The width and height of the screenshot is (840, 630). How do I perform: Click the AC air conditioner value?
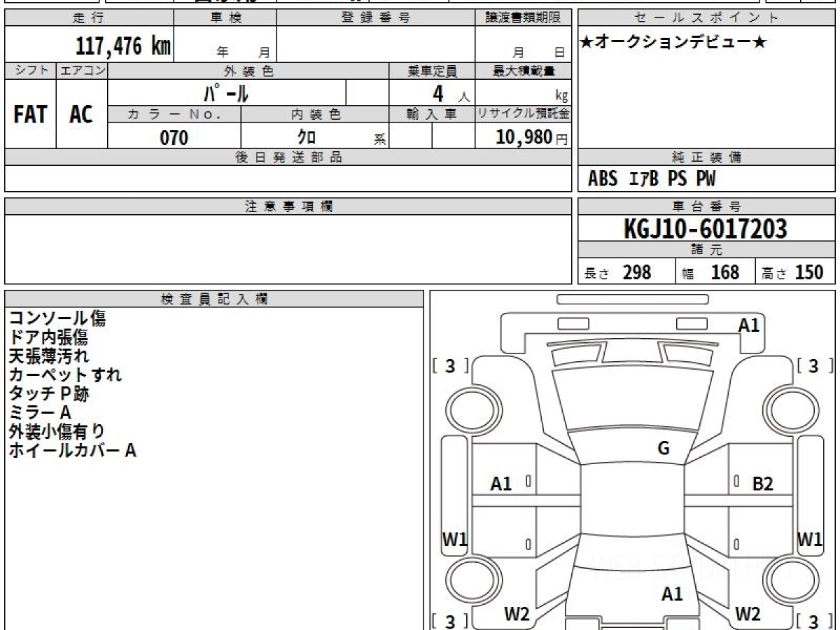click(81, 114)
